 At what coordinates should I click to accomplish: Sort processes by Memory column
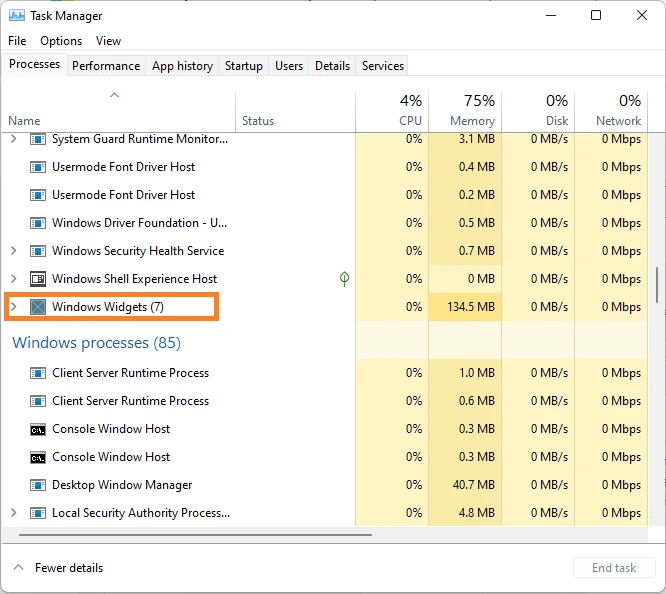click(465, 111)
